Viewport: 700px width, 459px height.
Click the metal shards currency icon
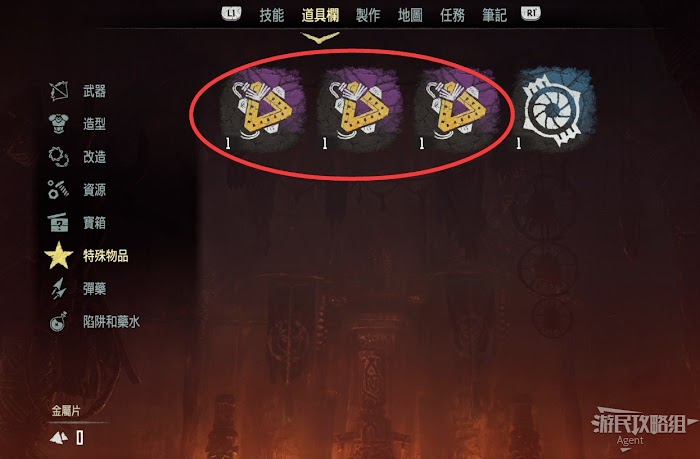[x=59, y=438]
